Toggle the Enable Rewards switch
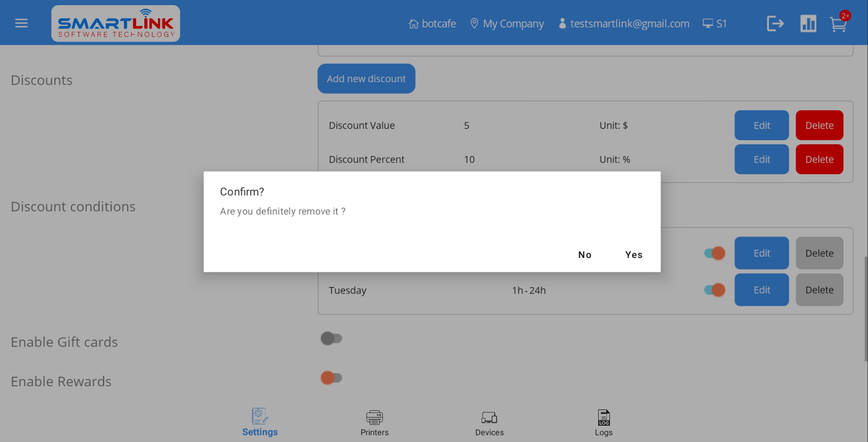 click(x=331, y=378)
